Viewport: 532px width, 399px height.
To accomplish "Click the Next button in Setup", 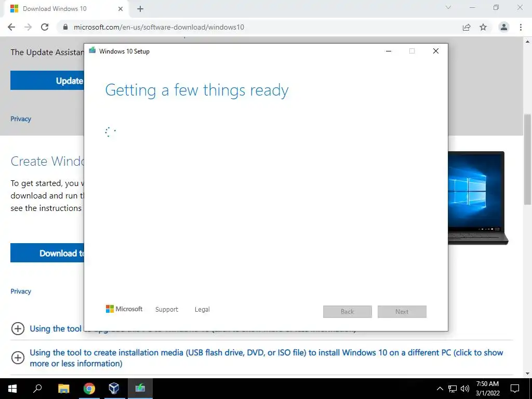I will pyautogui.click(x=402, y=312).
